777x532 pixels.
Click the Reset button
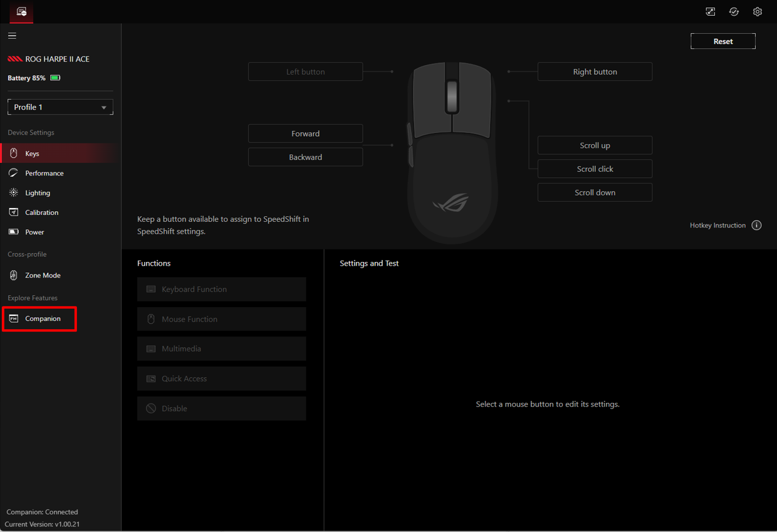(723, 41)
